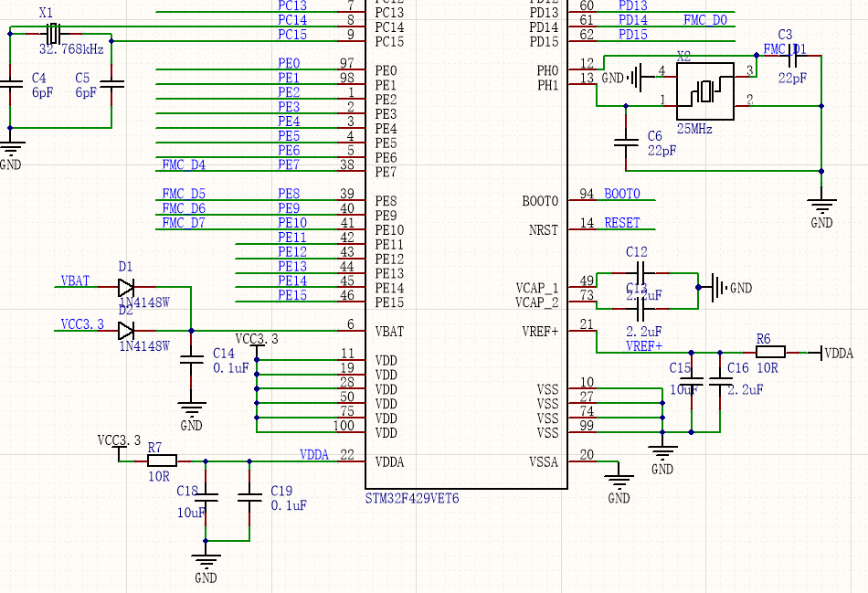Screen dimensions: 868x593
Task: Click the blue VBAT net label near D1
Action: coord(75,281)
